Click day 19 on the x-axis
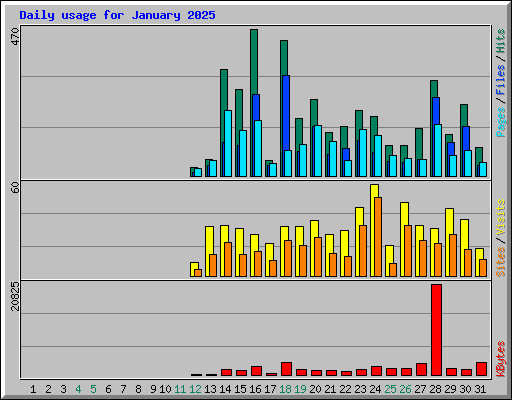Viewport: 512px width, 400px height. [x=300, y=389]
